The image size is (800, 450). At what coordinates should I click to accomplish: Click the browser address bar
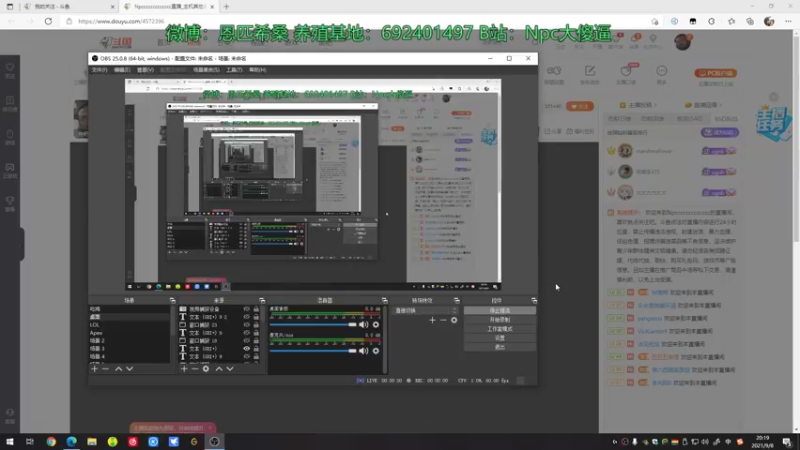(357, 21)
